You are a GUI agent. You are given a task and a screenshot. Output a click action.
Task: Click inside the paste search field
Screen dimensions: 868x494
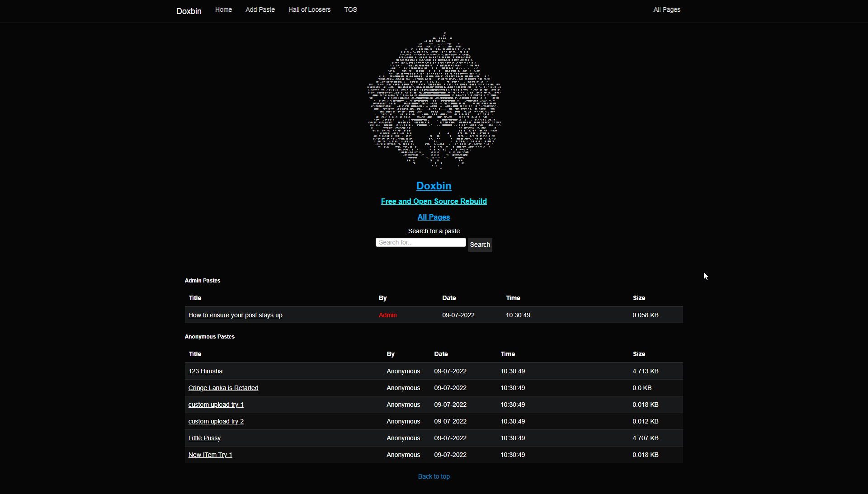[420, 242]
